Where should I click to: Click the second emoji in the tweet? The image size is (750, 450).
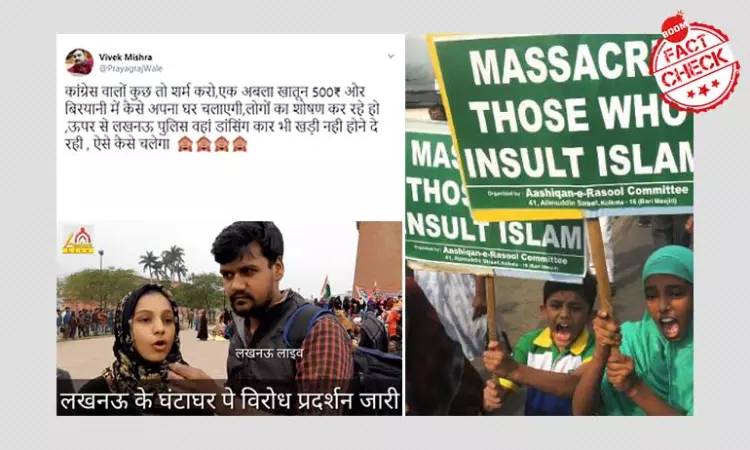pos(203,144)
